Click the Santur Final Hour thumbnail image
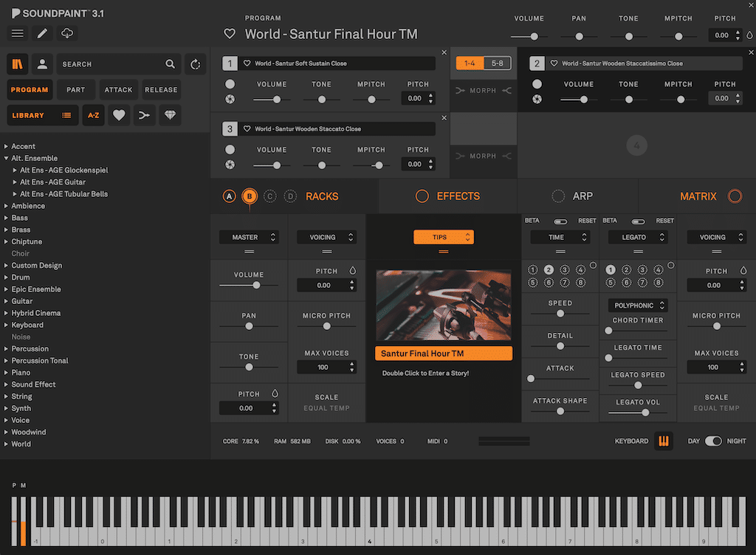Image resolution: width=756 pixels, height=555 pixels. coord(444,306)
